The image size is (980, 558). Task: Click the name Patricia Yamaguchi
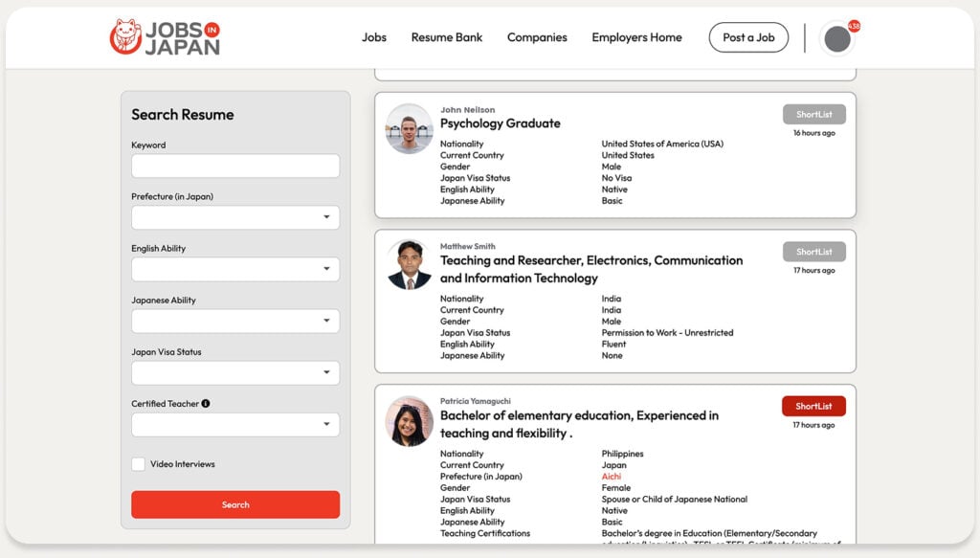point(475,401)
